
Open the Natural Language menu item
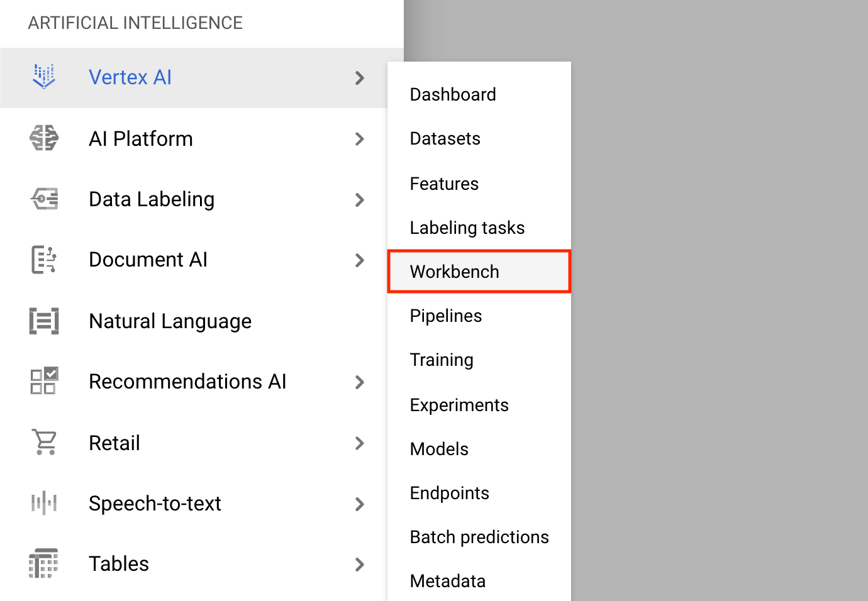(170, 321)
